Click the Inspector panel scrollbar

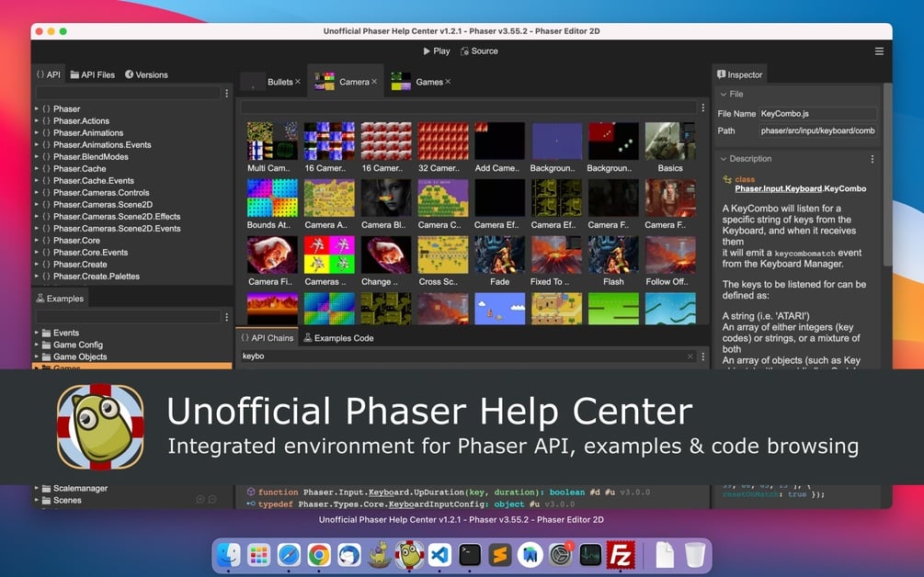[x=887, y=176]
